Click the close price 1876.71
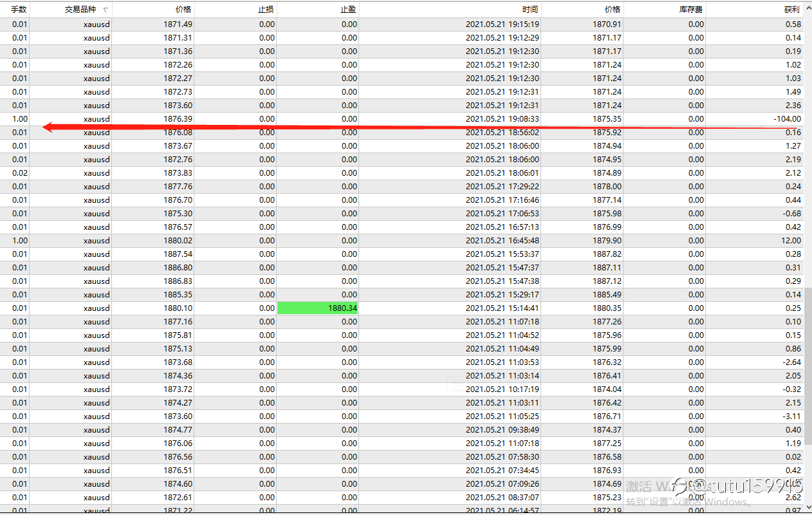This screenshot has height=515, width=812. tap(607, 417)
